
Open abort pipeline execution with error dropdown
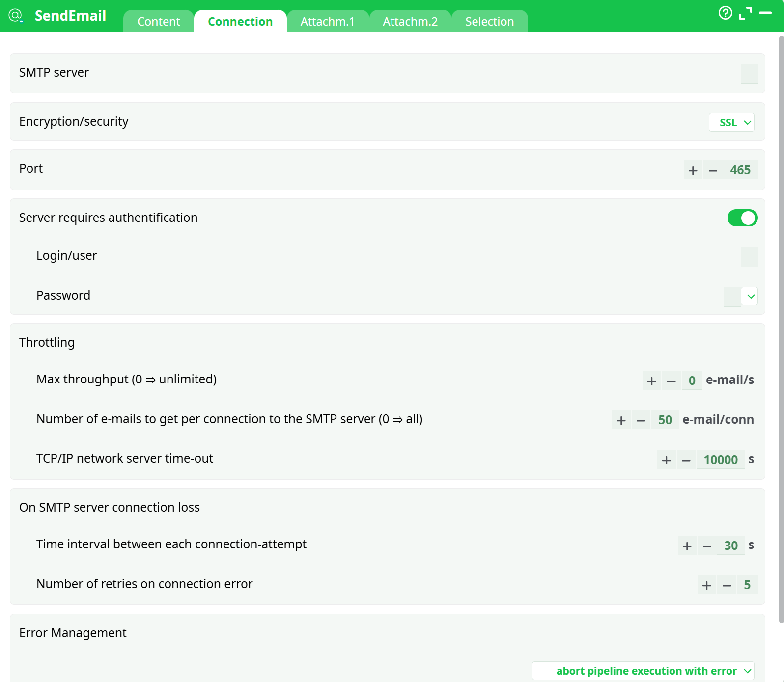pyautogui.click(x=643, y=671)
